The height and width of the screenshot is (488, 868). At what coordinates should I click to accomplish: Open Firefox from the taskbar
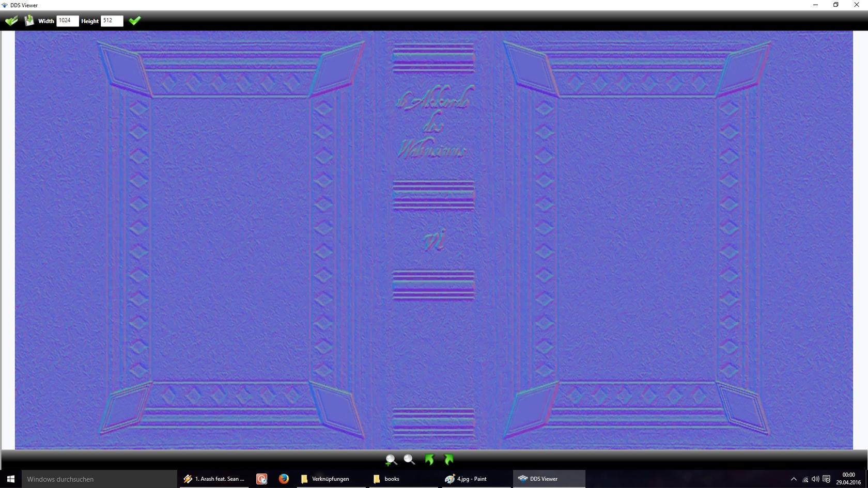(284, 479)
